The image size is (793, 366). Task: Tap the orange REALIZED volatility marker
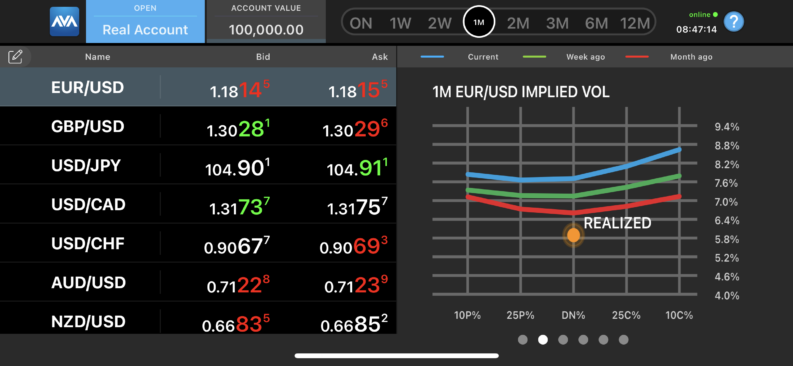574,235
